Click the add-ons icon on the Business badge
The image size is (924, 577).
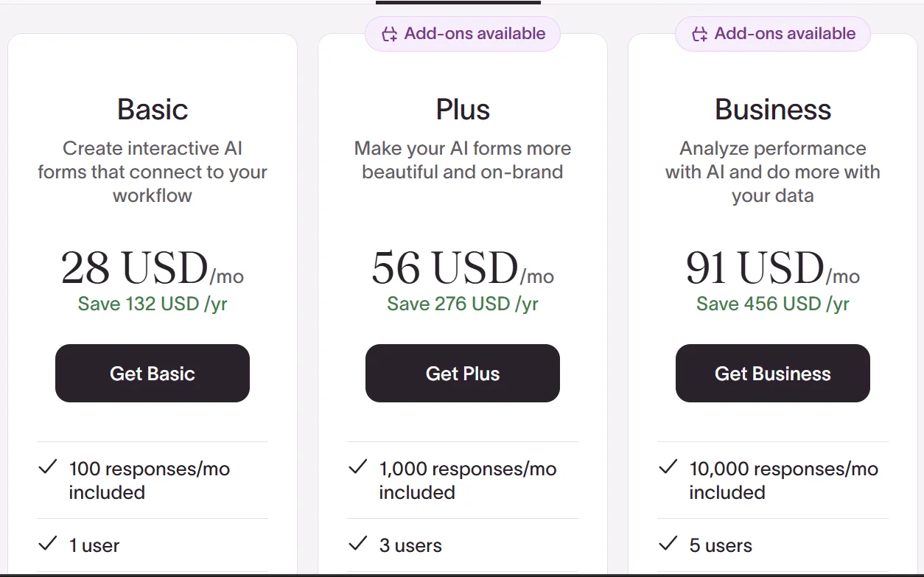coord(699,34)
